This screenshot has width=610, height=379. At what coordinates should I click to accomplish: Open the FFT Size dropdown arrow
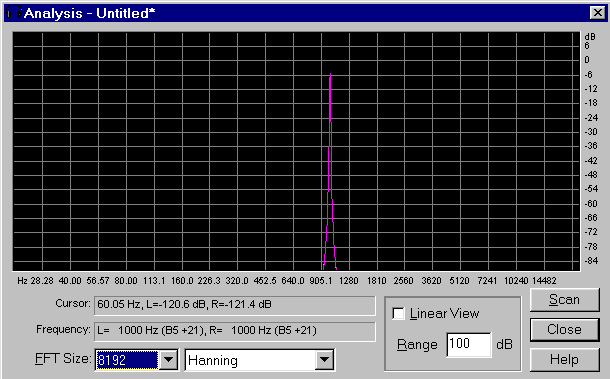(x=168, y=360)
